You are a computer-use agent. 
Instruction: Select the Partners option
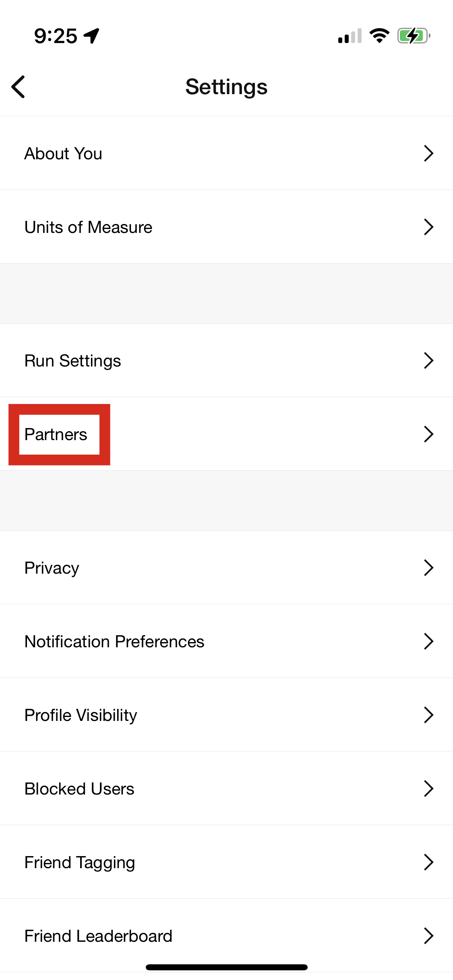click(56, 434)
